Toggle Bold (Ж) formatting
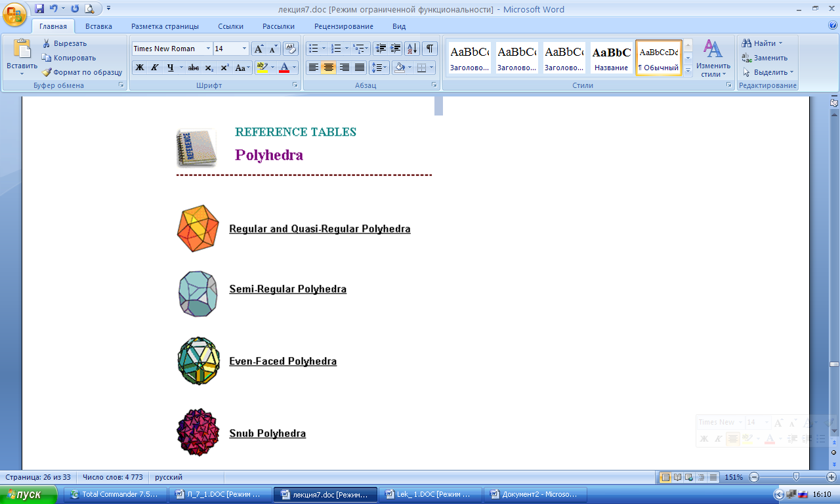 [140, 68]
